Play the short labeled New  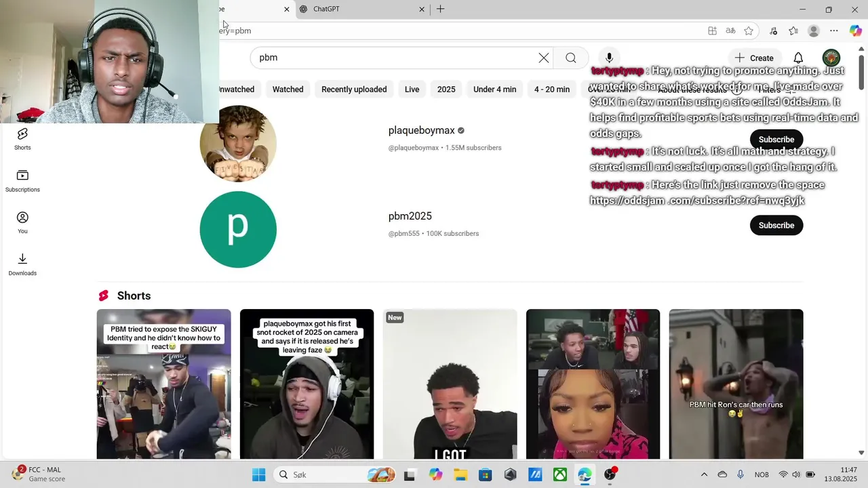[x=450, y=384]
